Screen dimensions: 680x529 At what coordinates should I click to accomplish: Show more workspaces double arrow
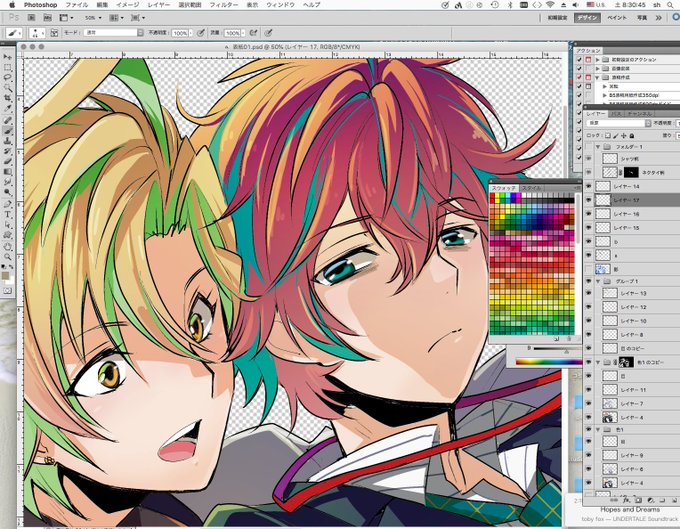tap(658, 18)
